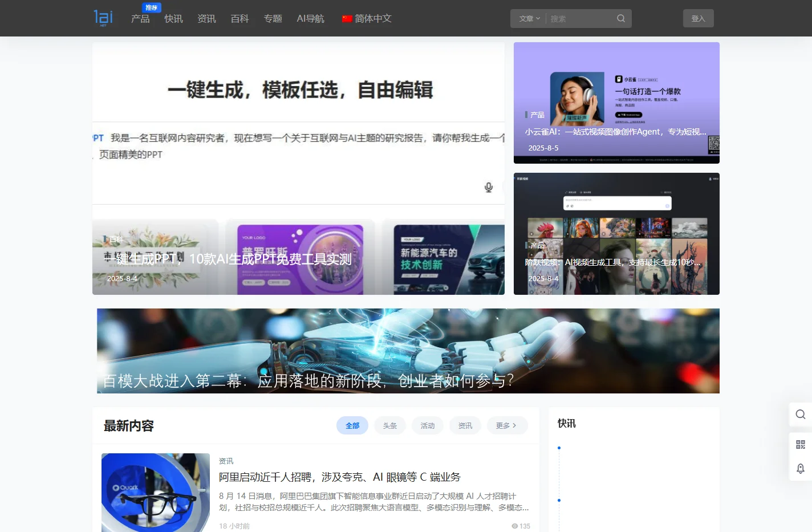
Task: Click the 产品 tag on 阶跃视频 card
Action: pos(537,245)
